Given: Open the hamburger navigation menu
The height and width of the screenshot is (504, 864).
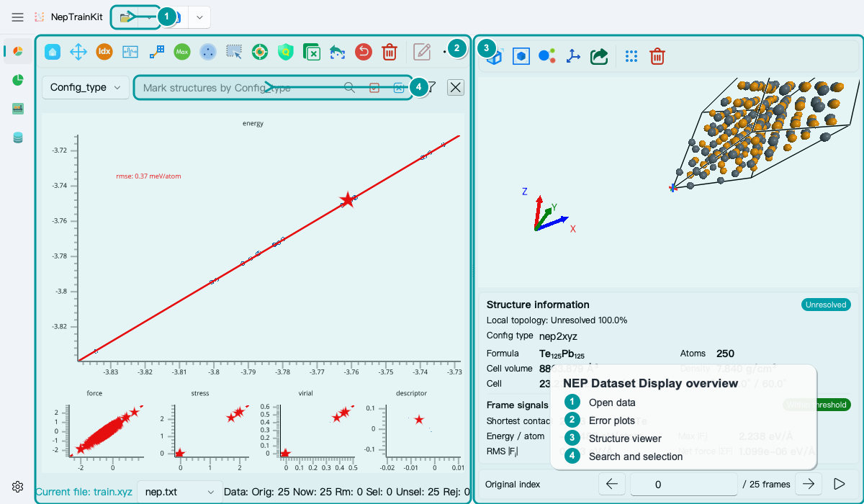Looking at the screenshot, I should coord(18,17).
